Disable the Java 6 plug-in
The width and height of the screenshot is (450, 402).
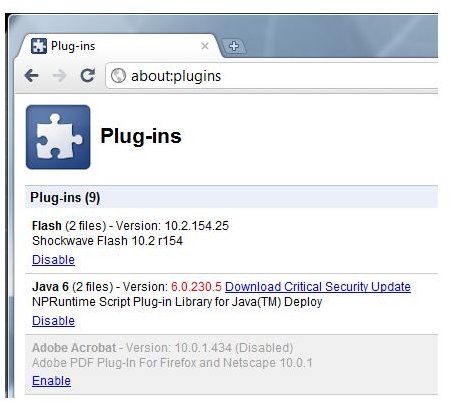pyautogui.click(x=53, y=321)
